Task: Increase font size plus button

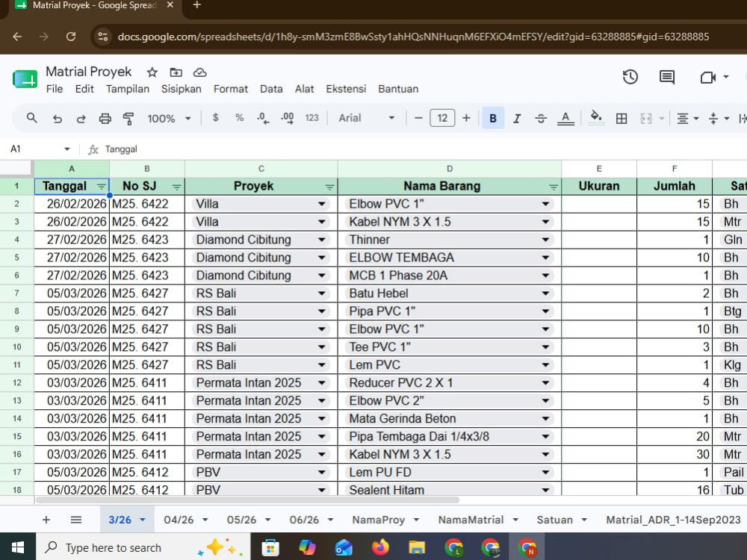Action: (x=466, y=118)
